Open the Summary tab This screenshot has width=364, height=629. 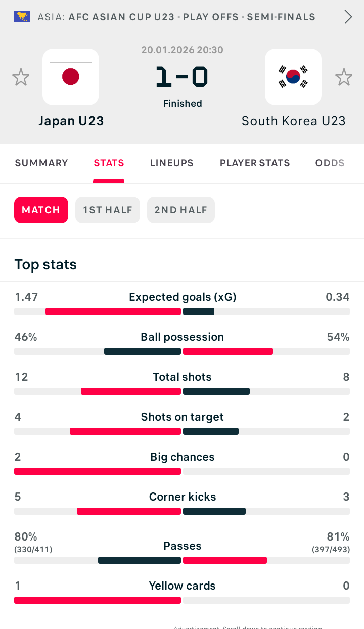point(41,163)
